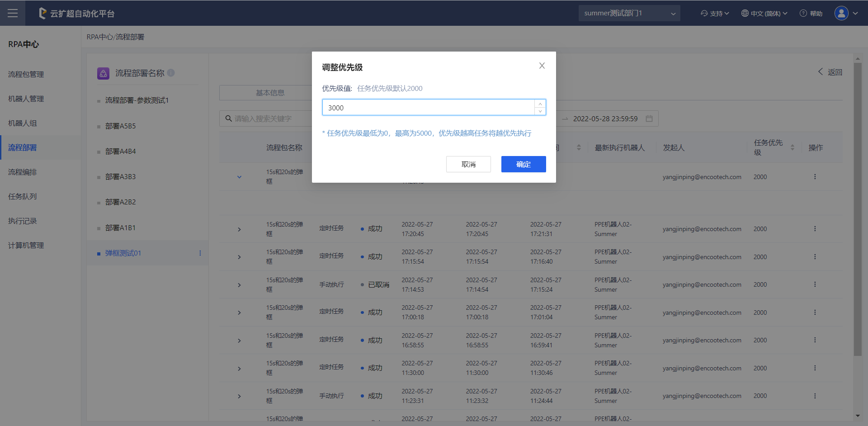This screenshot has width=868, height=426.
Task: Select deployment 部署A5B5
Action: point(121,126)
